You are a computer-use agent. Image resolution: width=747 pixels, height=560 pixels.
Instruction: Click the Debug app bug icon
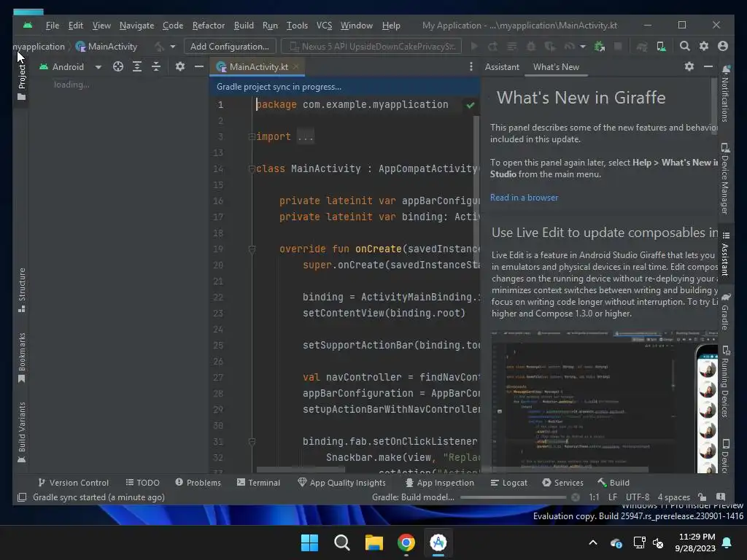click(x=531, y=46)
